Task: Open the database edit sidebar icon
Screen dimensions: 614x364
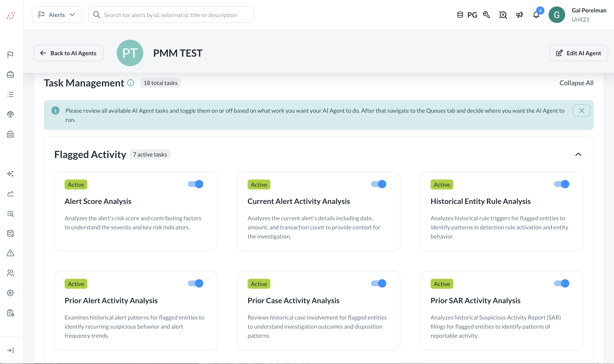Action: (x=10, y=233)
